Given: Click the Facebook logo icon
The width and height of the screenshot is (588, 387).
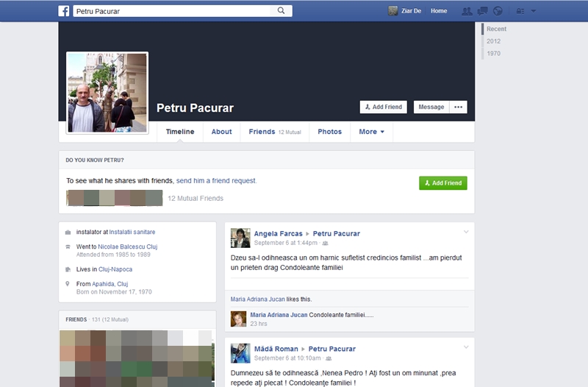Looking at the screenshot, I should click(64, 11).
